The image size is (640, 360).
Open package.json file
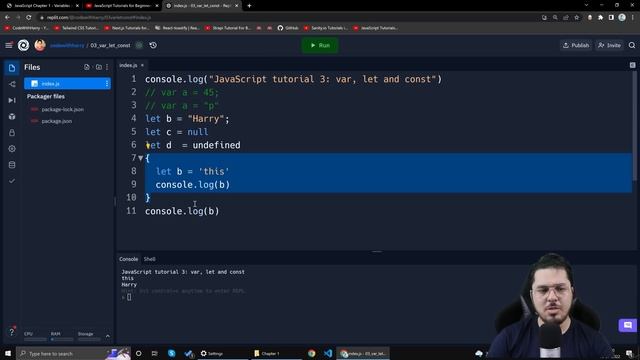point(56,121)
